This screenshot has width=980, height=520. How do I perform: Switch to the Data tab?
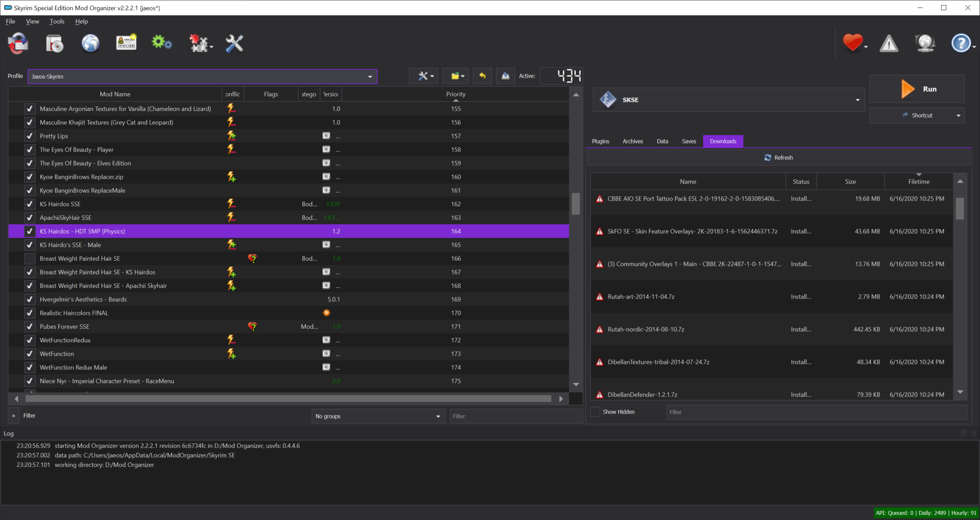pos(663,141)
